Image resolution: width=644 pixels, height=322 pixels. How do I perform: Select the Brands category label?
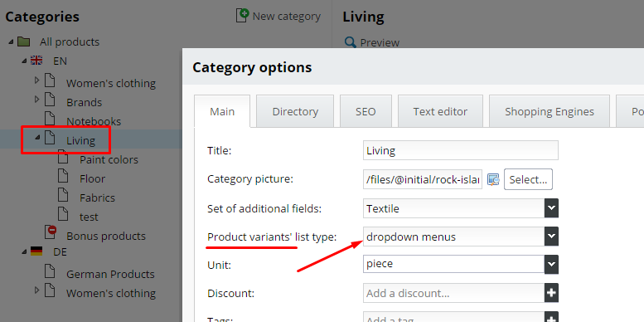[x=84, y=102]
